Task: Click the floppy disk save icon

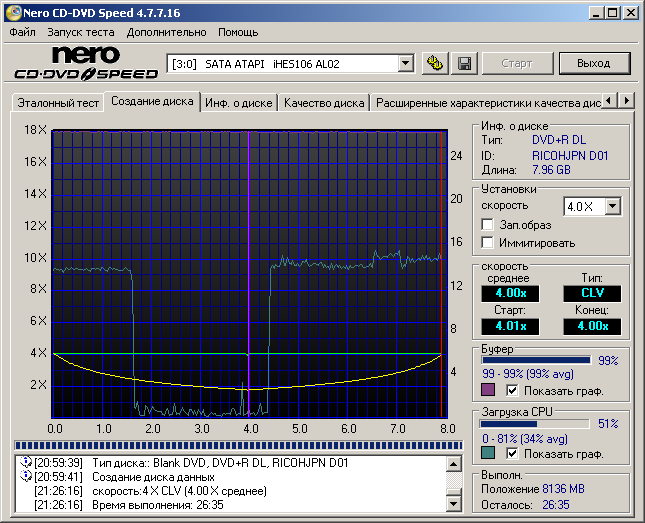Action: pyautogui.click(x=464, y=63)
